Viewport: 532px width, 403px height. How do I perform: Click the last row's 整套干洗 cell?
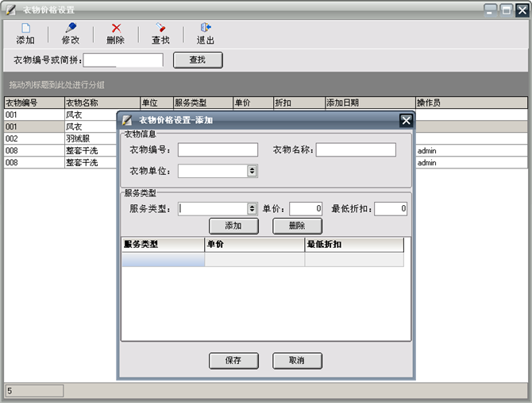pyautogui.click(x=91, y=163)
